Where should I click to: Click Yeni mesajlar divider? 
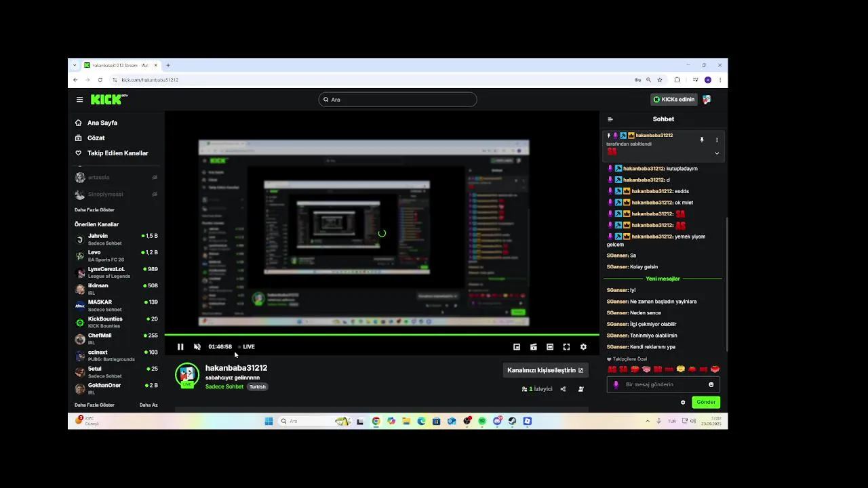(x=663, y=279)
